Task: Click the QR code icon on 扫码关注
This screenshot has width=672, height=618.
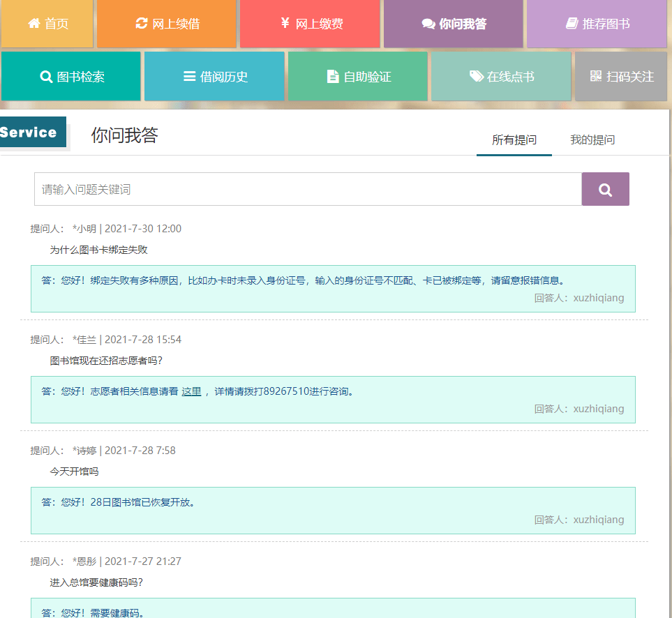Action: click(x=596, y=77)
